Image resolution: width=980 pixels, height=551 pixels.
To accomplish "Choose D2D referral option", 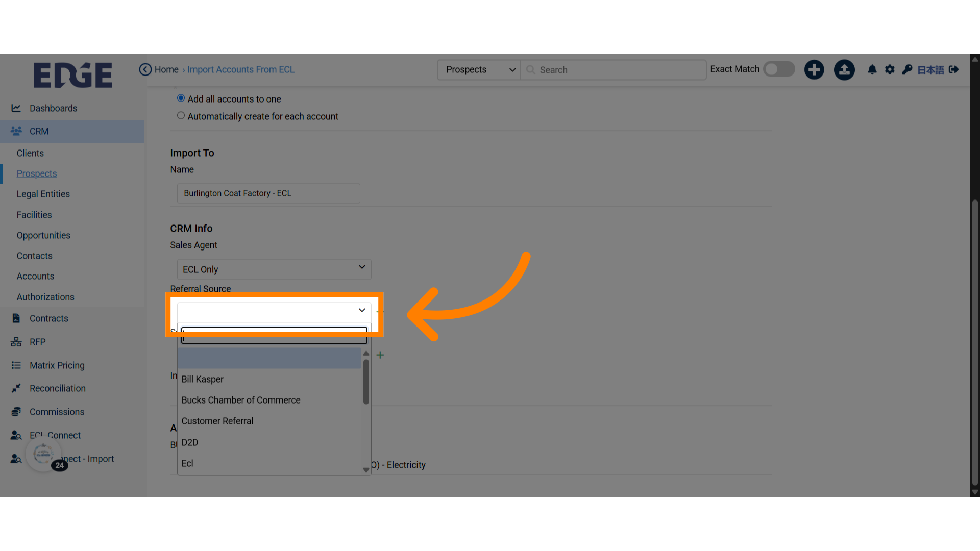I will [269, 442].
